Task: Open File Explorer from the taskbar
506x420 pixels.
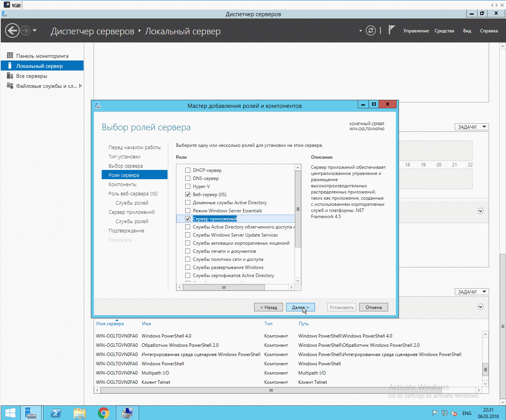Action: click(x=80, y=413)
